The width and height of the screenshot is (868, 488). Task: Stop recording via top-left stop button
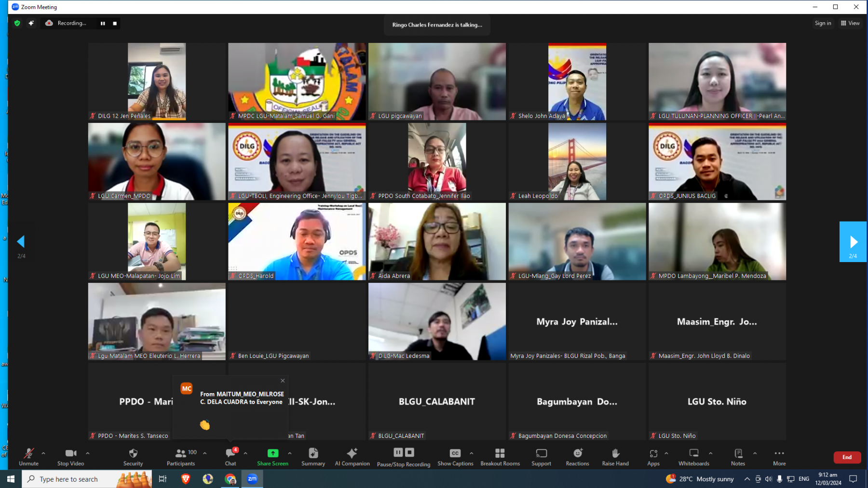[x=115, y=23]
